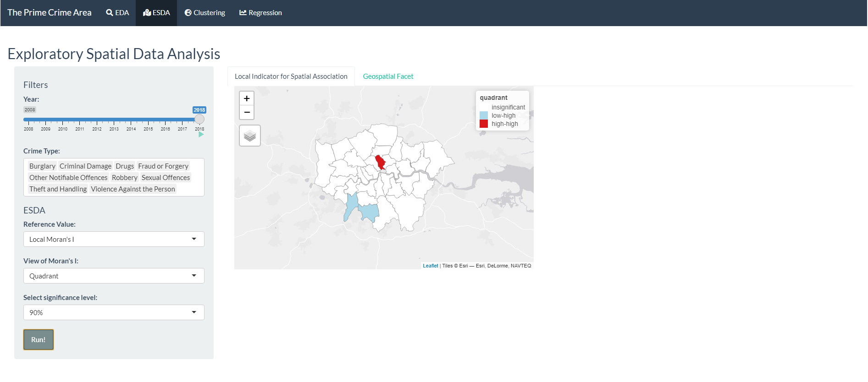Open the Regression page
868x382 pixels.
(260, 13)
